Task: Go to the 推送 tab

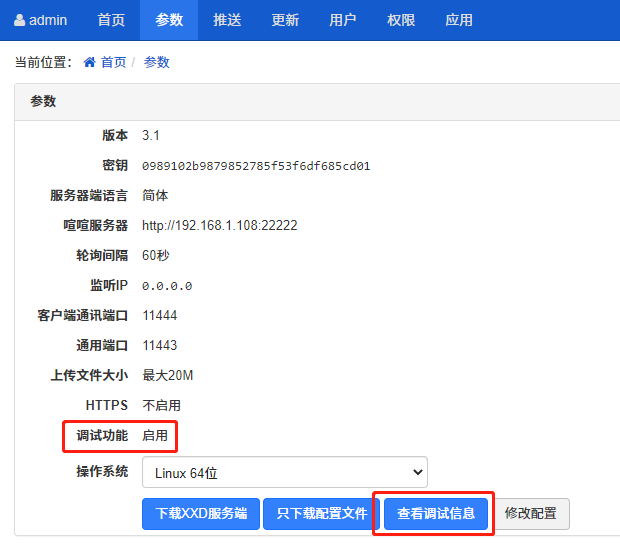Action: (227, 20)
